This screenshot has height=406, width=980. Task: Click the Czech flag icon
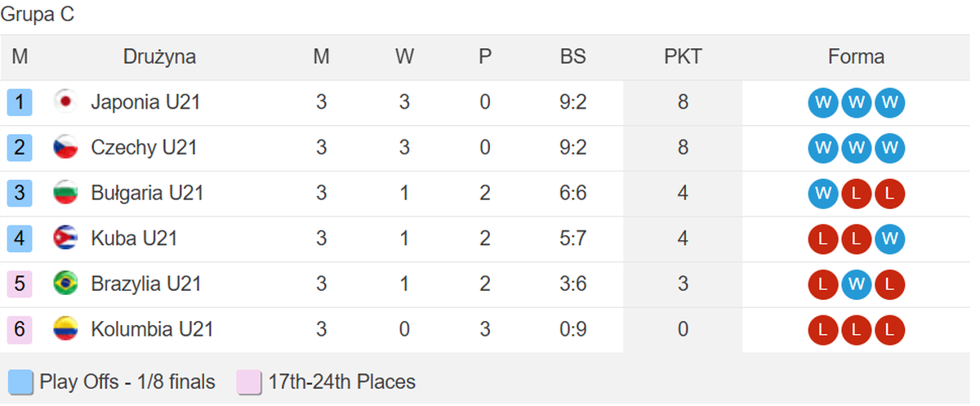[x=65, y=148]
